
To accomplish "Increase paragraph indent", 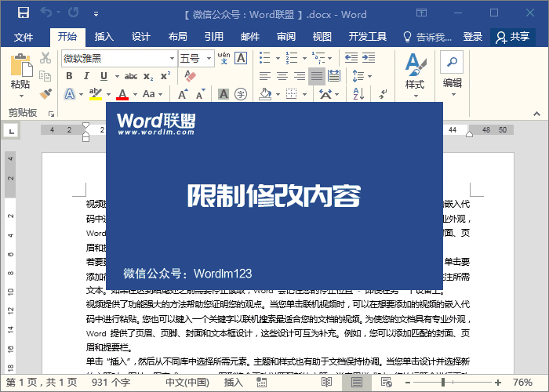I will (369, 58).
